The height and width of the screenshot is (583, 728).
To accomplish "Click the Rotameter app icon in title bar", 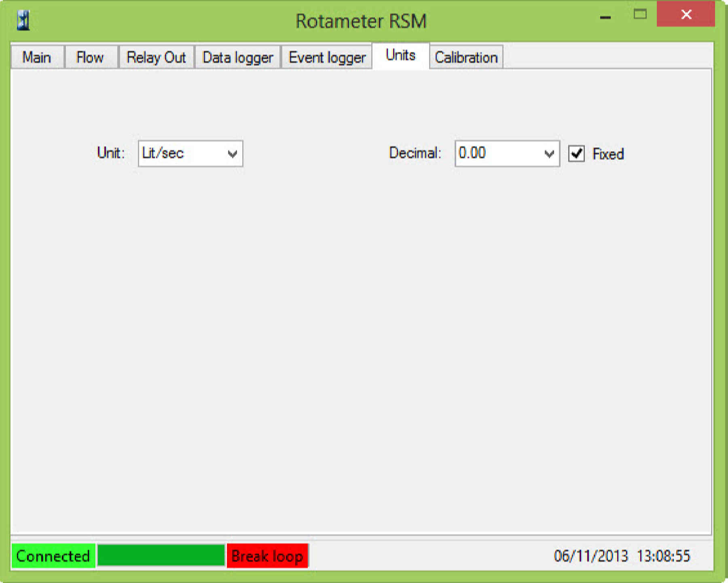I will (x=23, y=20).
